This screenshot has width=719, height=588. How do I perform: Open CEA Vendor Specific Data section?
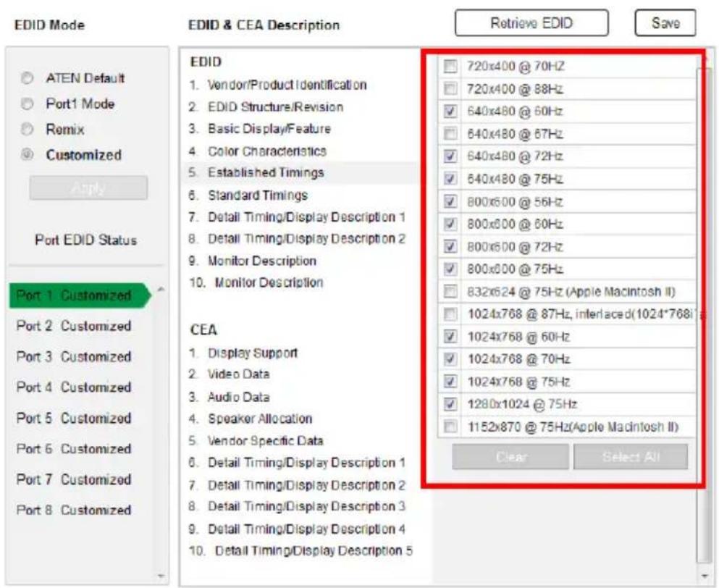coord(256,441)
